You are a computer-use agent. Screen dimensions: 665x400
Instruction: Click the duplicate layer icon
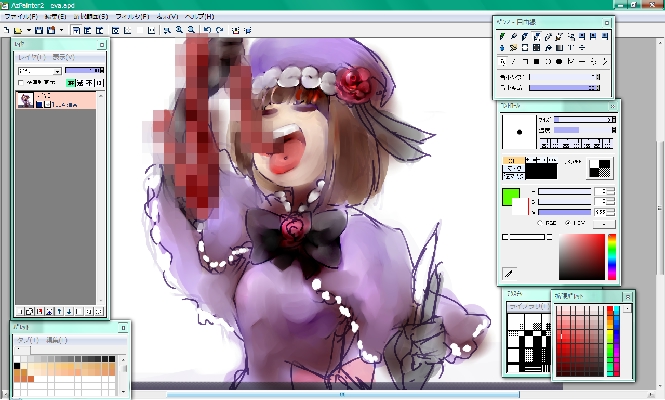(30, 311)
